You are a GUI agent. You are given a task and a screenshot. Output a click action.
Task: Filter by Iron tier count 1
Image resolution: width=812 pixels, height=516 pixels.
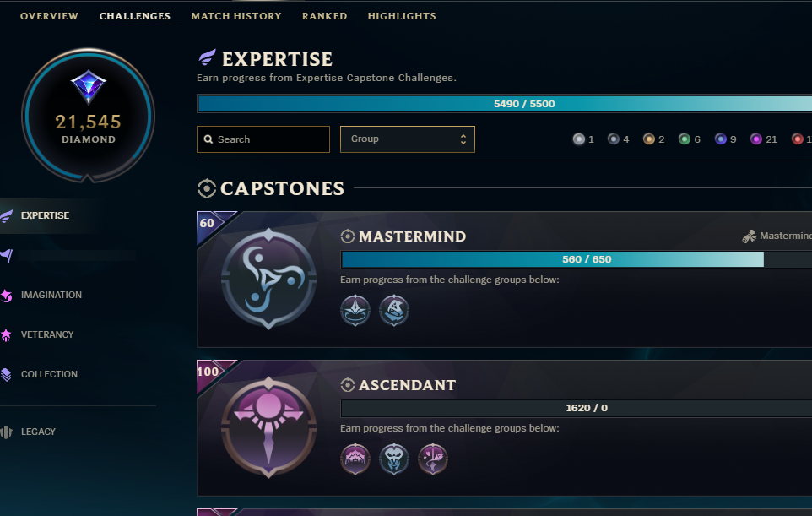click(x=583, y=139)
